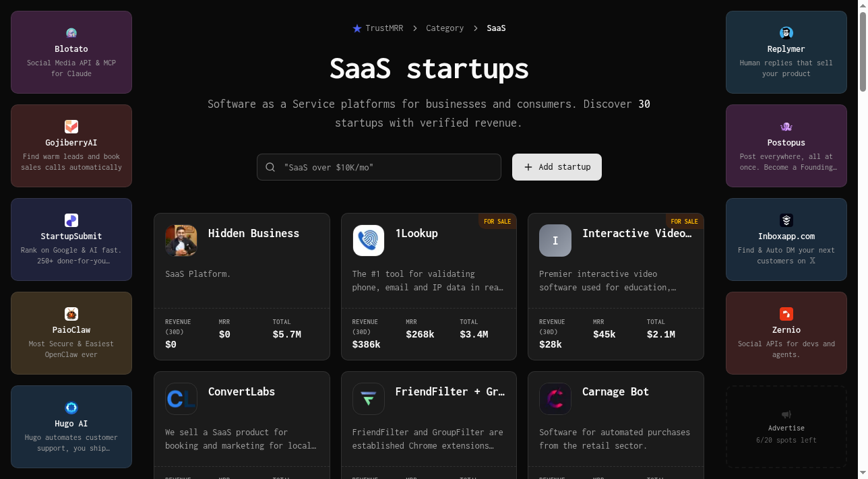Click Hidden Business total $5.7M
The image size is (868, 479).
(x=286, y=334)
